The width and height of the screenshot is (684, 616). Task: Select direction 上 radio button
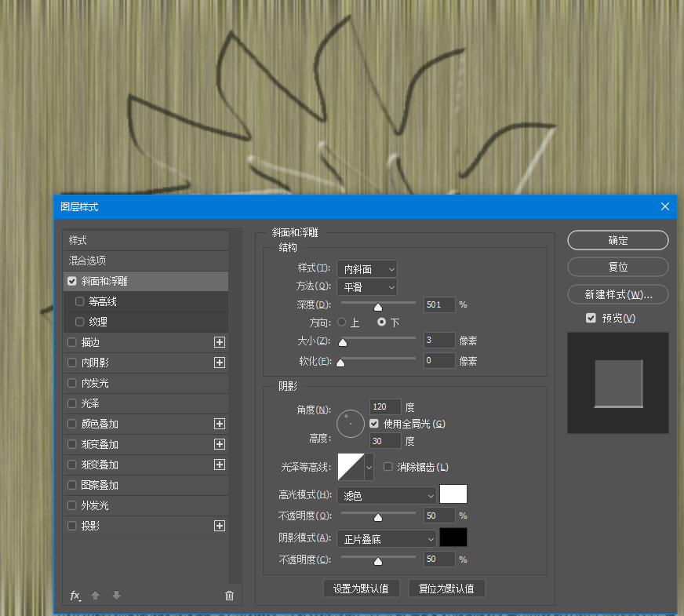click(341, 322)
